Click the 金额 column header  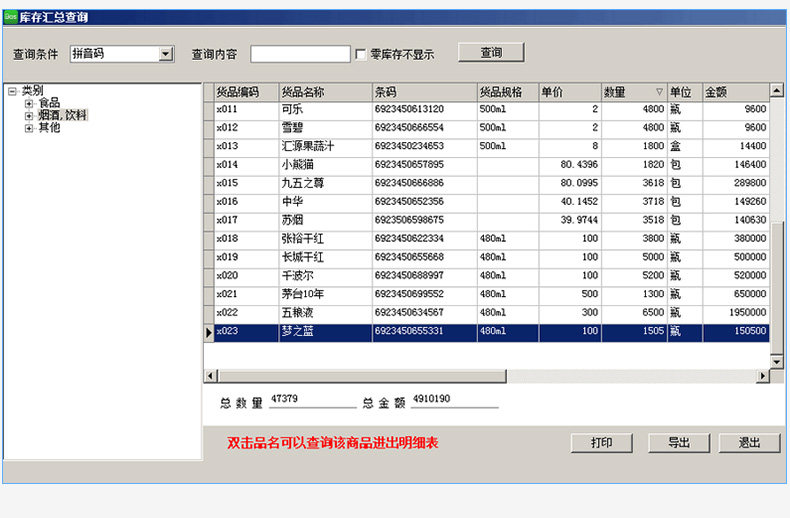pyautogui.click(x=736, y=92)
